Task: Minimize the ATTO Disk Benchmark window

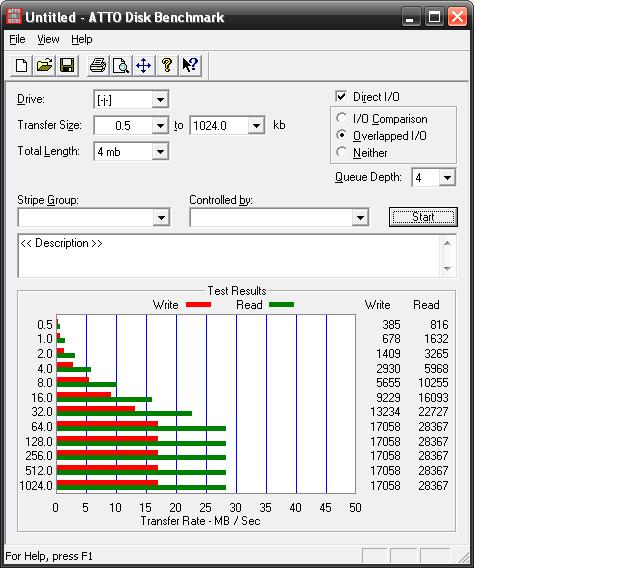Action: pos(411,17)
